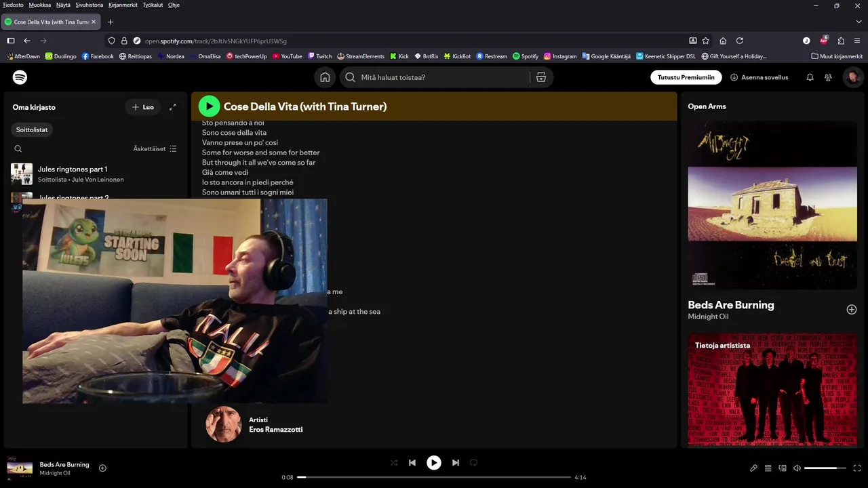
Task: Open the Duolingo bookmark
Action: [x=61, y=56]
